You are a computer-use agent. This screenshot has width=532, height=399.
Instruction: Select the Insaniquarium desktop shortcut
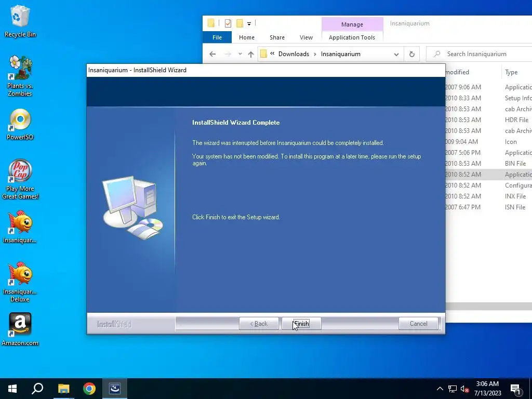tap(20, 227)
